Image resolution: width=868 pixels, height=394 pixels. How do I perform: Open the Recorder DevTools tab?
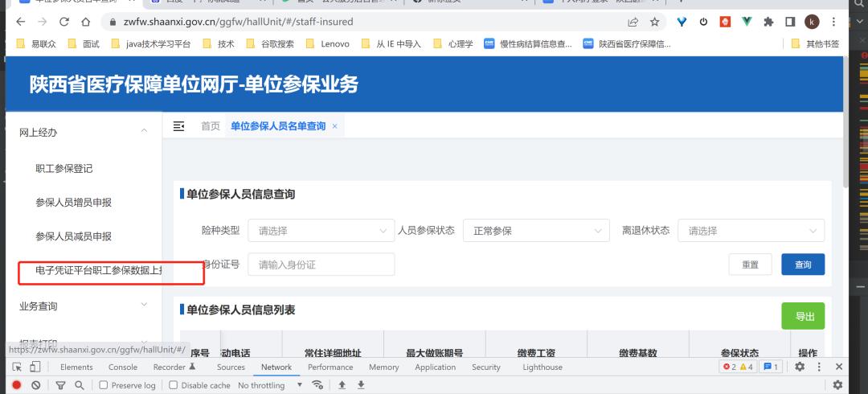(174, 367)
